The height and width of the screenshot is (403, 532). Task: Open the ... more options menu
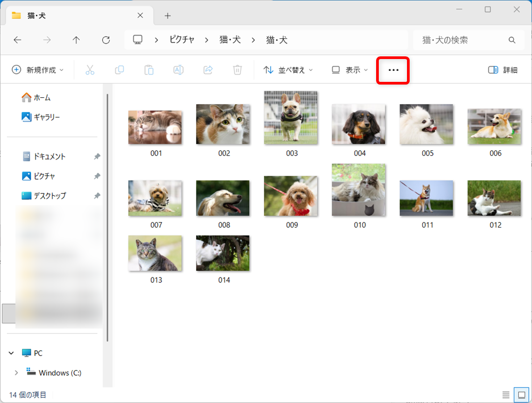pos(393,70)
